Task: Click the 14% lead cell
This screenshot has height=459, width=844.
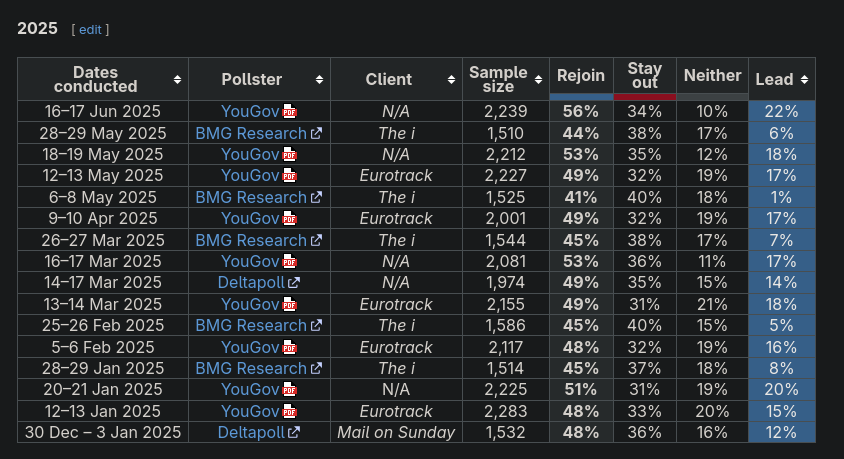Action: point(782,283)
